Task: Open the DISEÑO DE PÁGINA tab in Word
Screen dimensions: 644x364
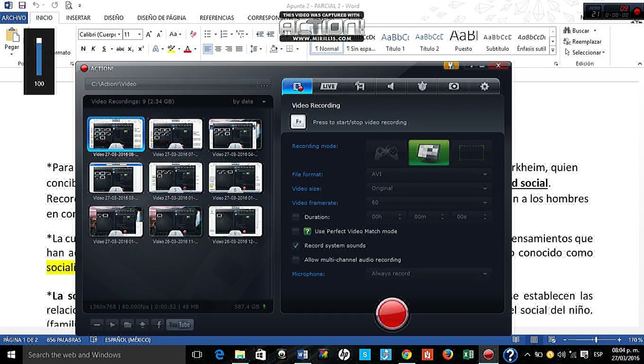Action: click(162, 18)
